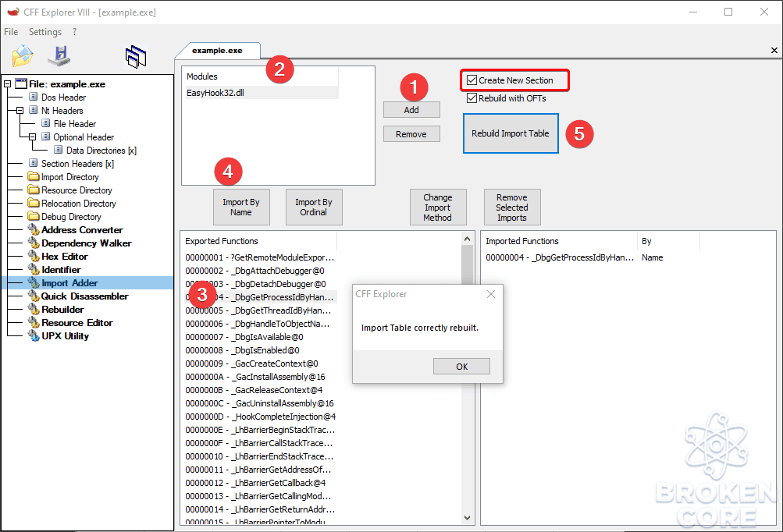Viewport: 783px width, 532px height.
Task: Click the cascading windows toolbar icon
Action: click(x=136, y=56)
